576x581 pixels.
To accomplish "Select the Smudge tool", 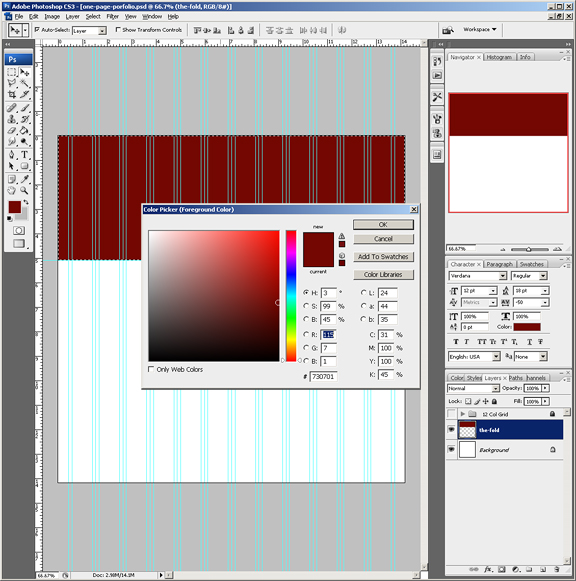I will 12,141.
